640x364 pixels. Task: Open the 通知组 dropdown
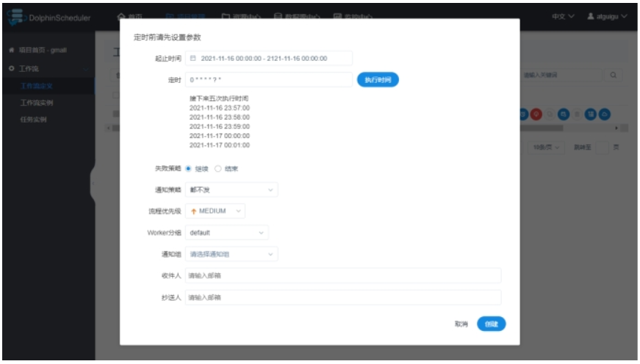[231, 254]
